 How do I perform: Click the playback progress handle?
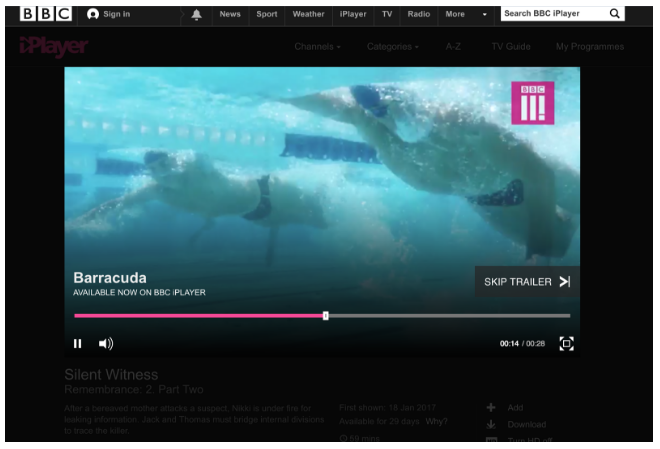325,316
